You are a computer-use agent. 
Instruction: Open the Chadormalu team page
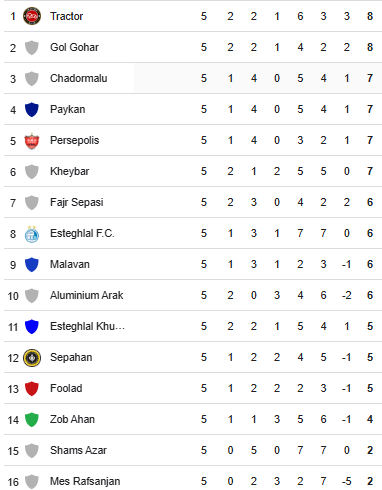tap(79, 78)
